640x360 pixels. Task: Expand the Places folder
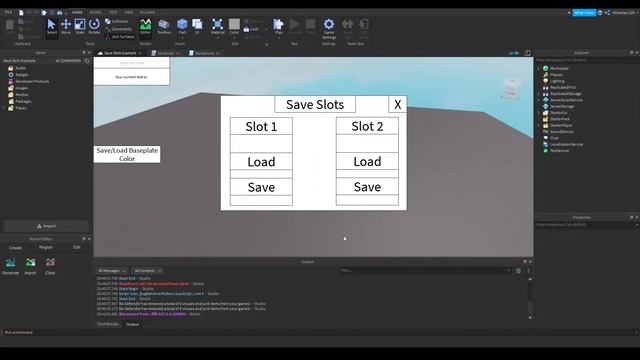point(4,108)
